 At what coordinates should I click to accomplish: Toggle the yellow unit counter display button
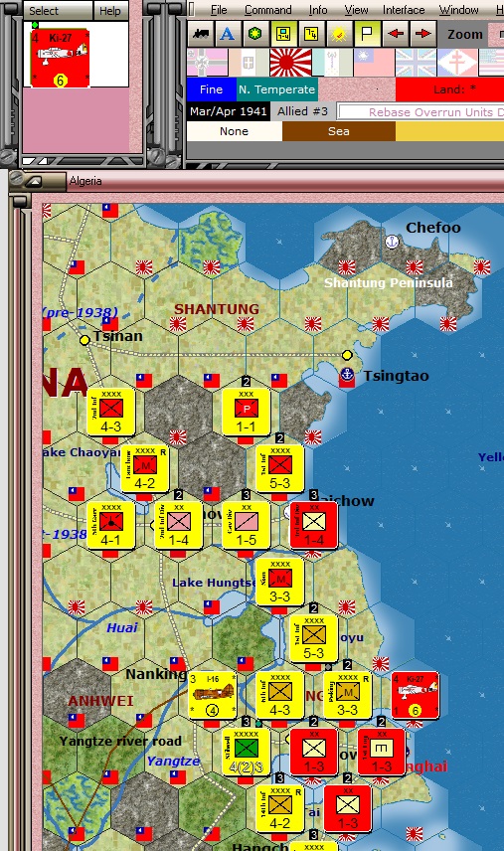[283, 34]
